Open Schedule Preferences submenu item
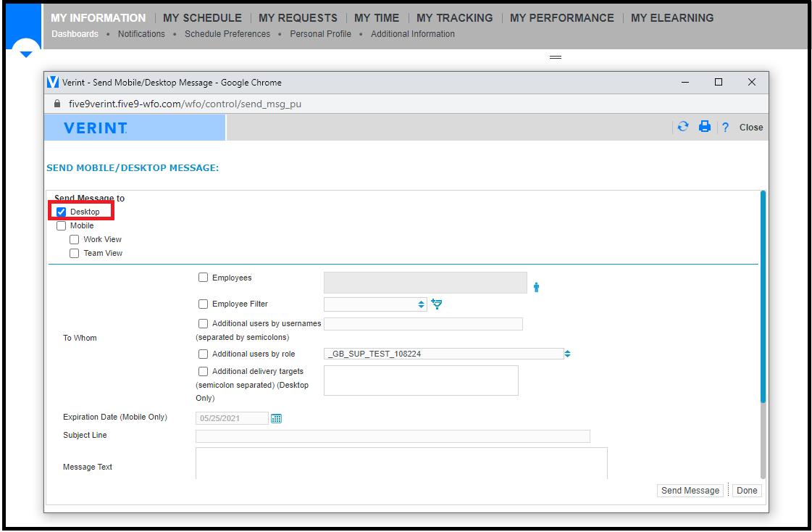 tap(227, 33)
